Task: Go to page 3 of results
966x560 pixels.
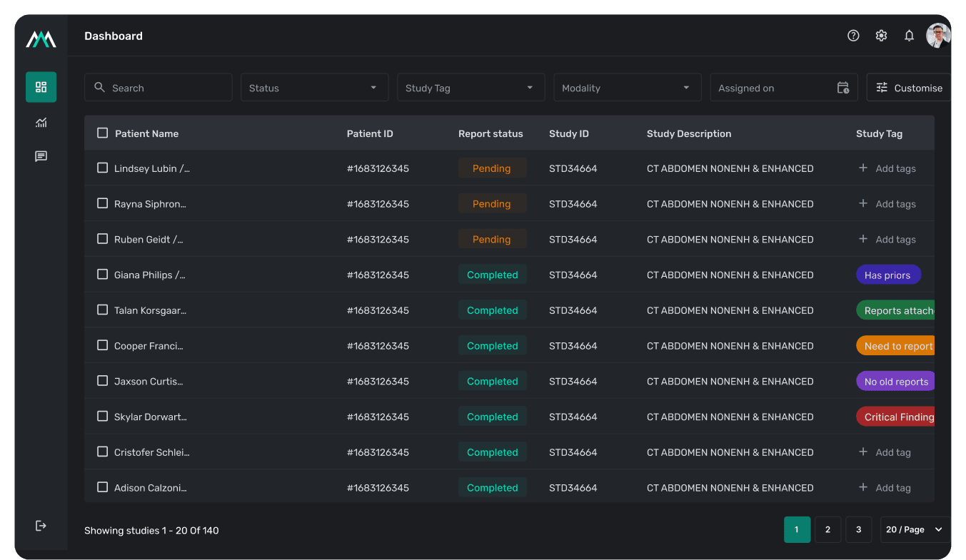Action: (858, 529)
